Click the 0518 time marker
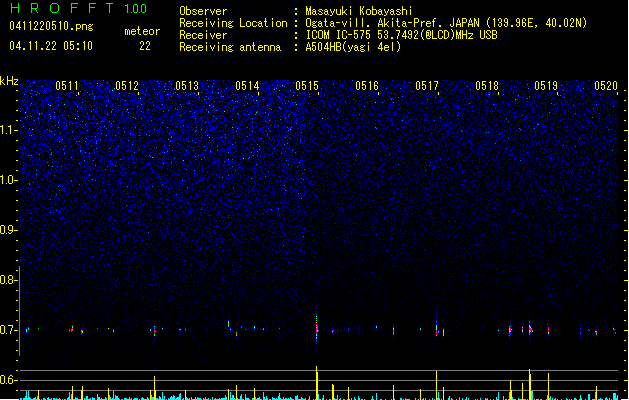Image resolution: width=629 pixels, height=400 pixels. tap(487, 86)
